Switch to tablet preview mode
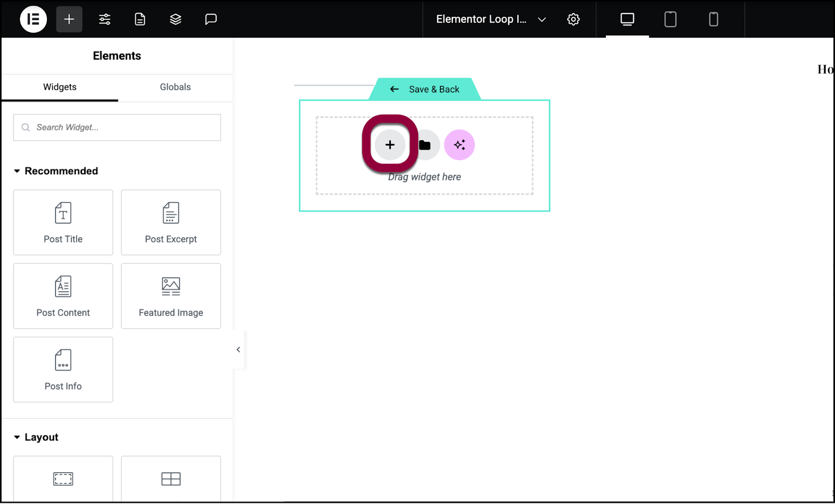This screenshot has width=835, height=504. coord(670,19)
